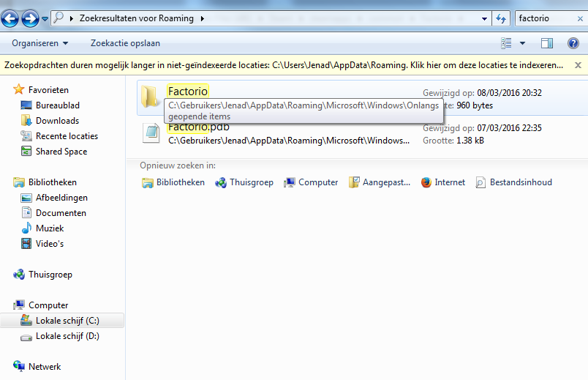Click date 08/03/2016 20:32
Screen dimensions: 588x380
point(509,93)
